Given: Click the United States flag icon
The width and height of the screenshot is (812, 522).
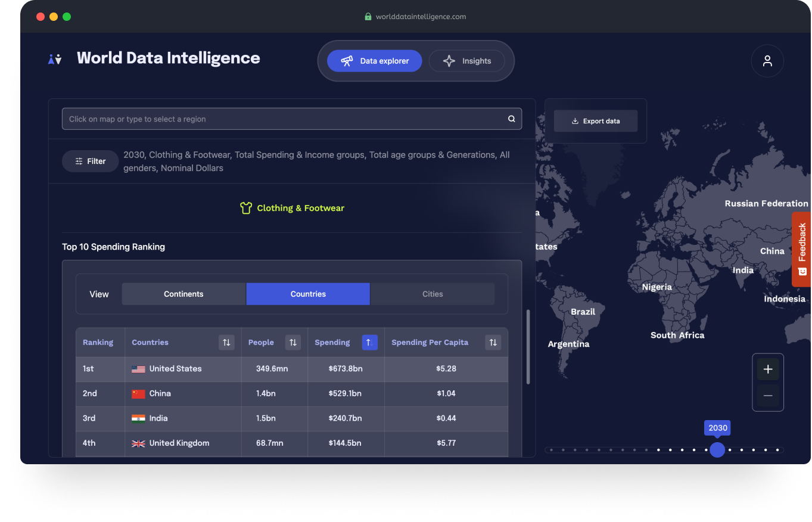Looking at the screenshot, I should 138,368.
